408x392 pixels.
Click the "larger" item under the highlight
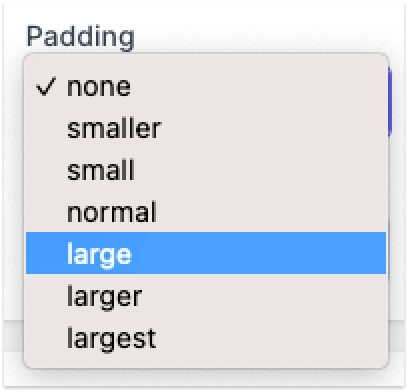click(x=206, y=295)
